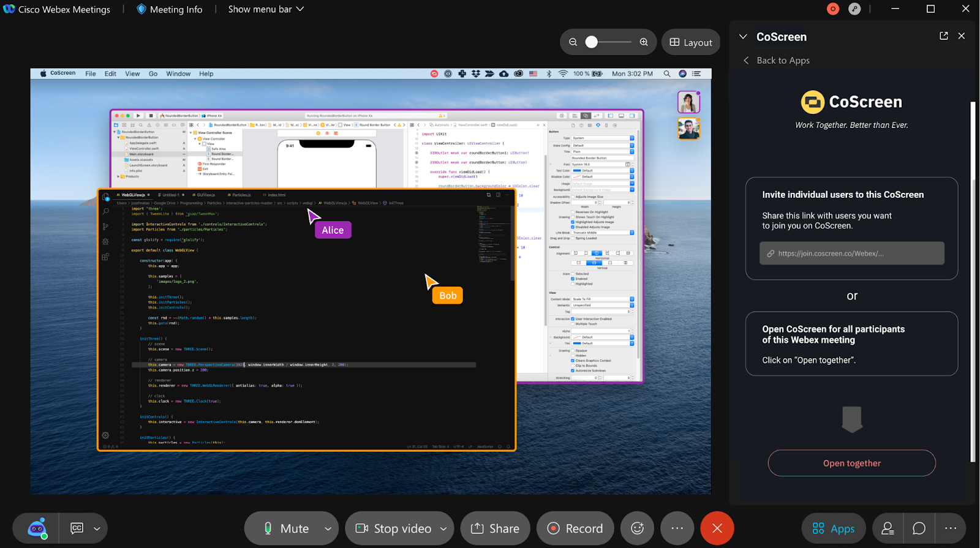Screen dimensions: 980x548
Task: Close the CoScreen panel
Action: point(962,36)
